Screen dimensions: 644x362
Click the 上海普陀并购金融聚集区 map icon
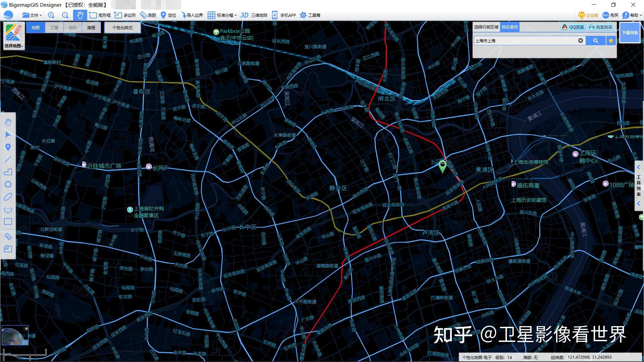[130, 209]
